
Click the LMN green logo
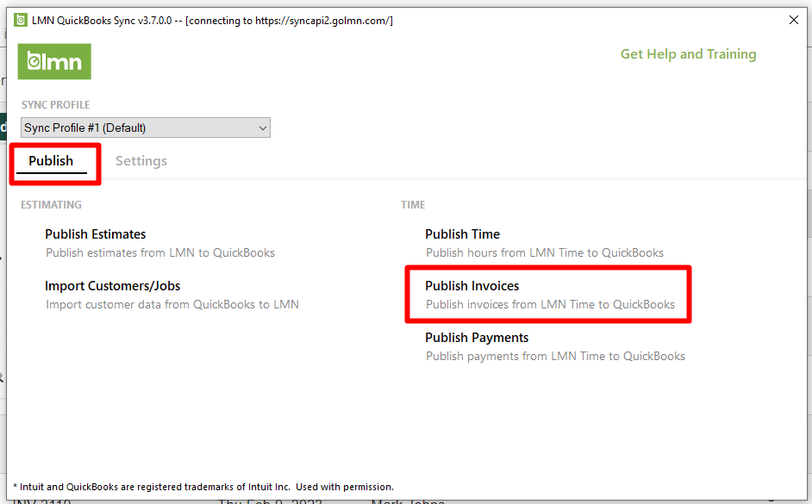54,61
